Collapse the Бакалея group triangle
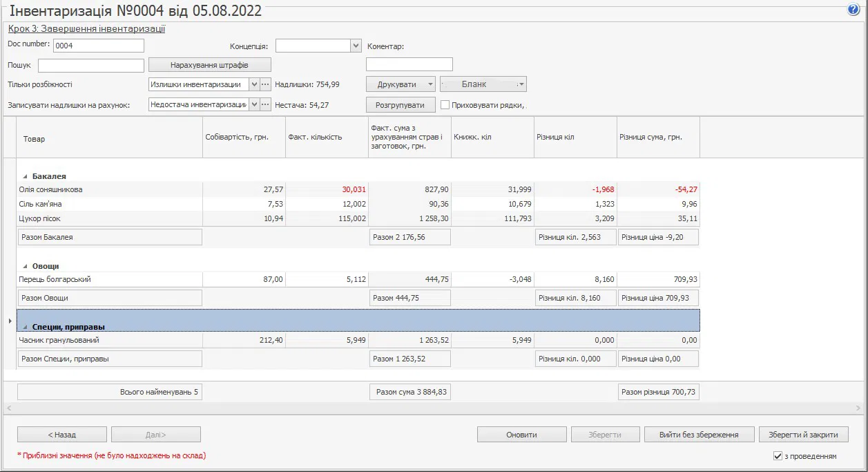Image resolution: width=868 pixels, height=472 pixels. [26, 176]
